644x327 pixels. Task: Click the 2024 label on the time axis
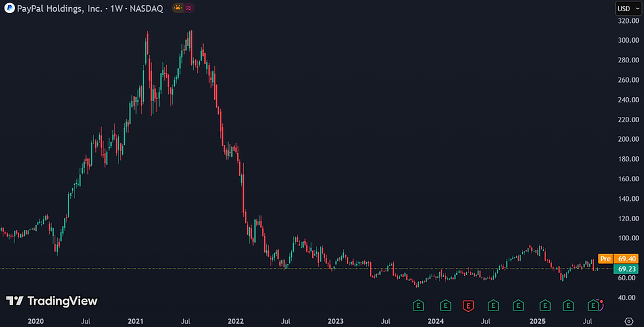(x=436, y=321)
